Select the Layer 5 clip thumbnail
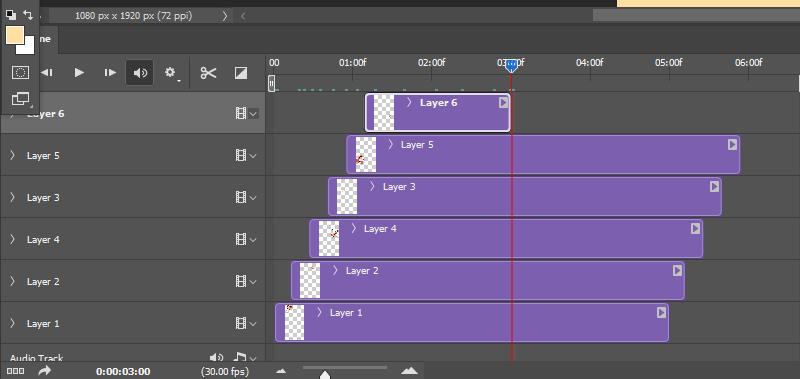 pyautogui.click(x=366, y=155)
